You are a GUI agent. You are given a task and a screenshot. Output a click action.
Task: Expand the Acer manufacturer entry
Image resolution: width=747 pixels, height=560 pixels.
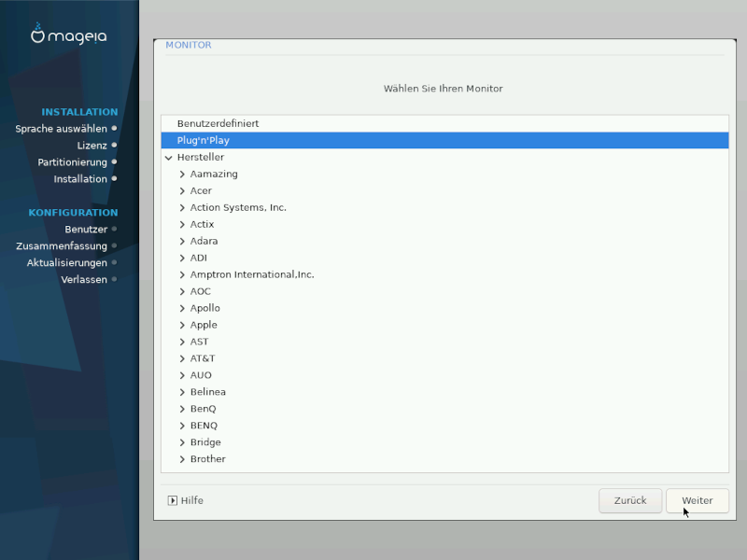(x=182, y=190)
